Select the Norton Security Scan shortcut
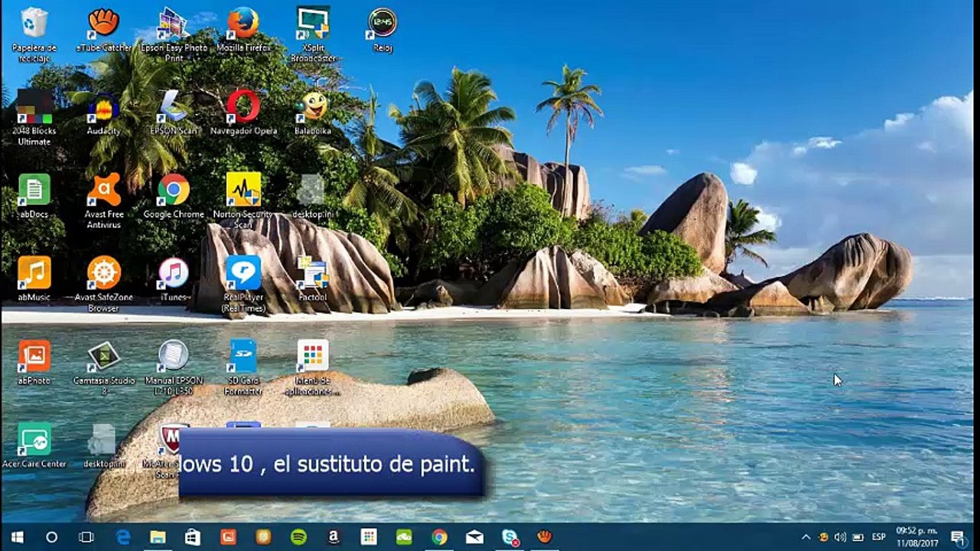Screen dimensions: 980x551 click(243, 201)
